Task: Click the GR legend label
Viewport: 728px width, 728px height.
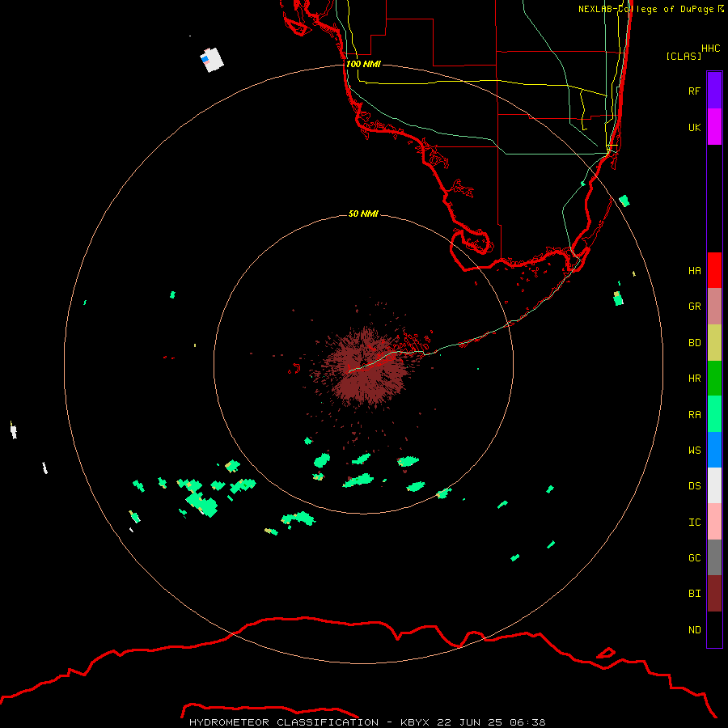Action: tap(694, 307)
